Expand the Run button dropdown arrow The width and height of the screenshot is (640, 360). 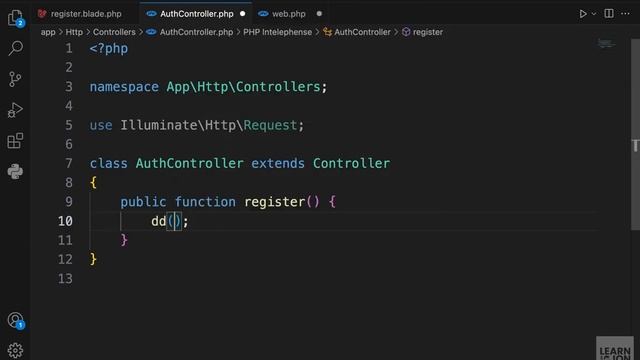coord(594,14)
